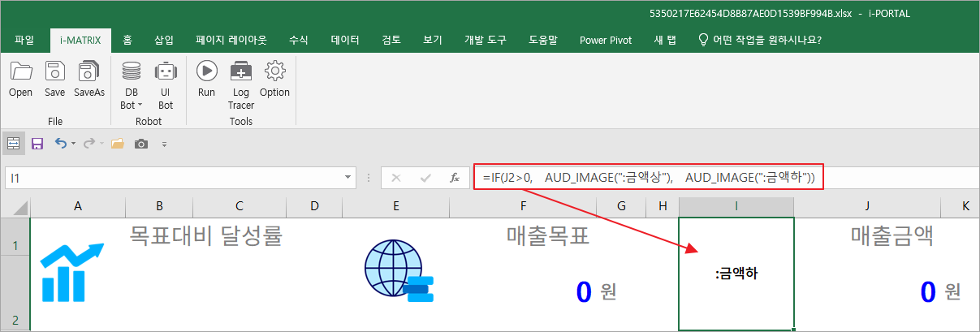Image resolution: width=980 pixels, height=332 pixels.
Task: Click the purple save icon in quick toolbar
Action: [x=37, y=144]
